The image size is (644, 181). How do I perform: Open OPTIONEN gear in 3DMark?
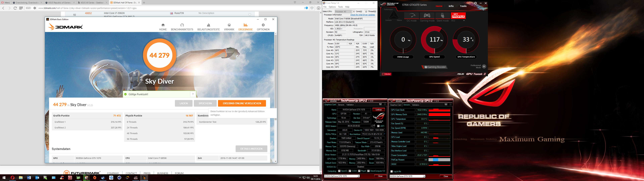(x=263, y=27)
